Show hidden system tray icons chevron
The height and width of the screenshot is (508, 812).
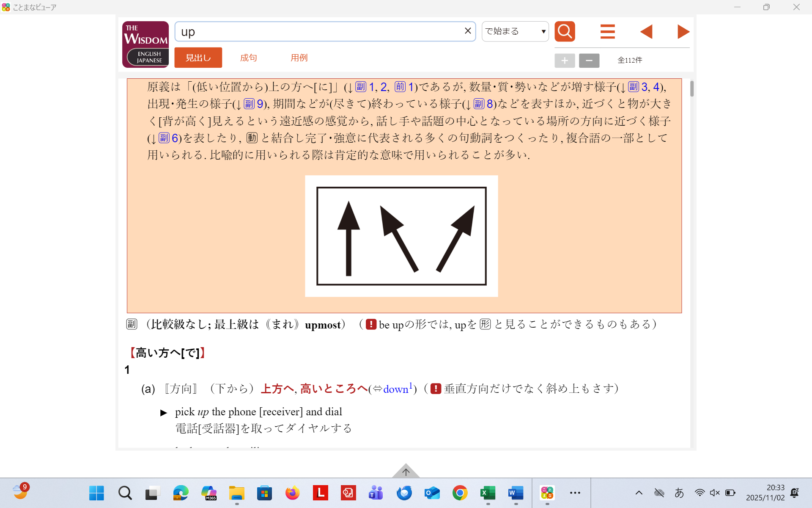click(639, 493)
